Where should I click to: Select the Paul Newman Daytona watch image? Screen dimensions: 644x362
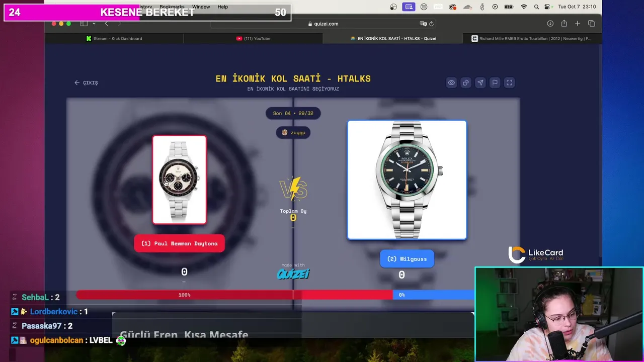click(x=180, y=179)
